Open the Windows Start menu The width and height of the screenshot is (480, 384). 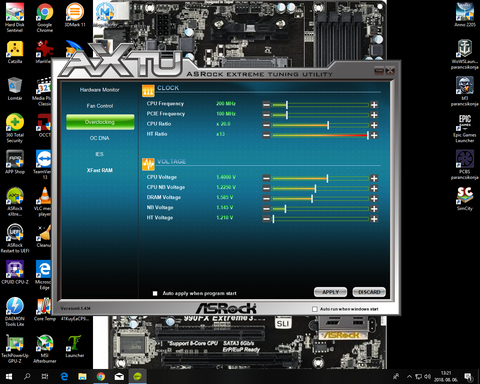pos(9,377)
